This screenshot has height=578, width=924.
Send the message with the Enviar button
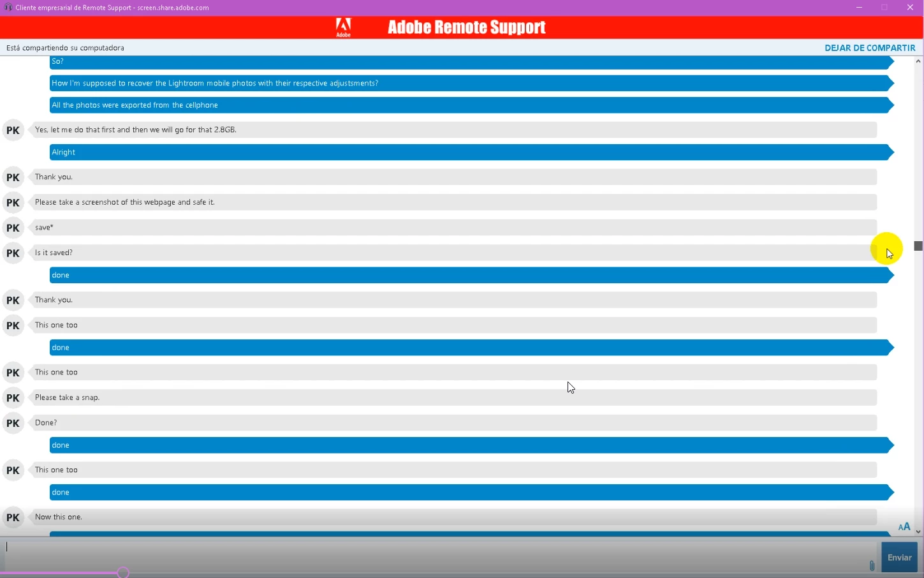pos(899,558)
